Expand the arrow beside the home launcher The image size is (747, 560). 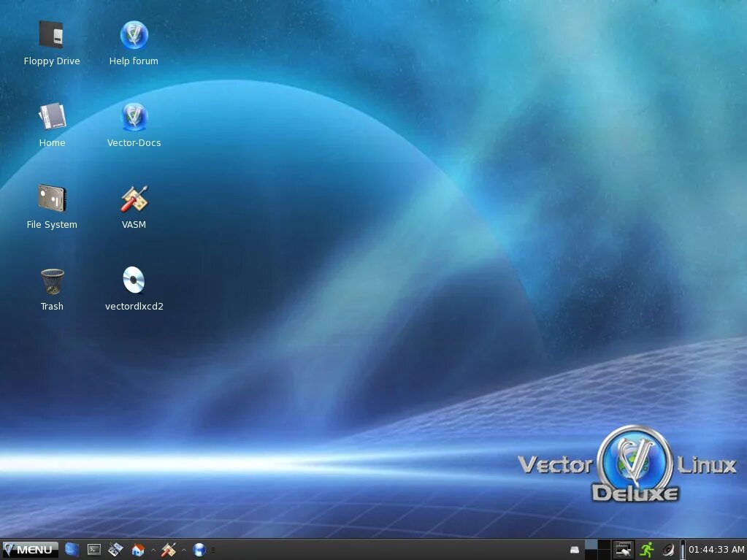click(153, 550)
